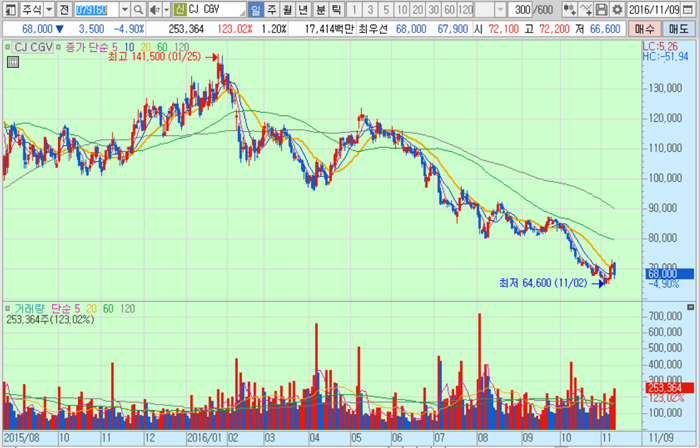Select the minute (분) chart tab
700x448 pixels.
[322, 9]
